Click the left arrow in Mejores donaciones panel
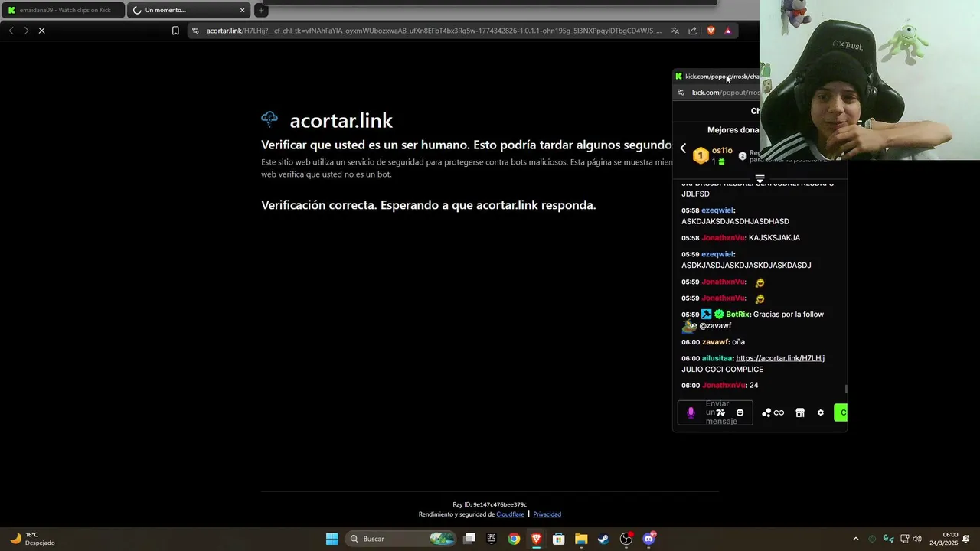The height and width of the screenshot is (551, 980). tap(683, 148)
